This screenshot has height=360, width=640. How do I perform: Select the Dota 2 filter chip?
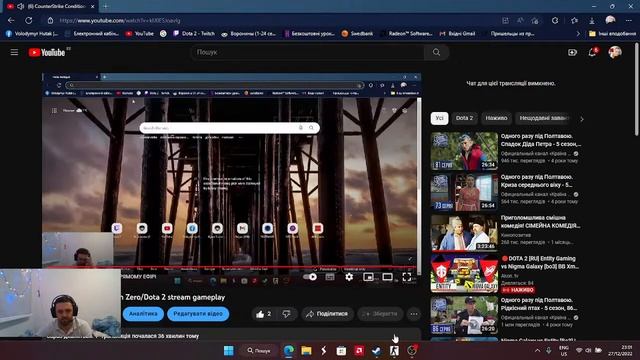tap(464, 118)
